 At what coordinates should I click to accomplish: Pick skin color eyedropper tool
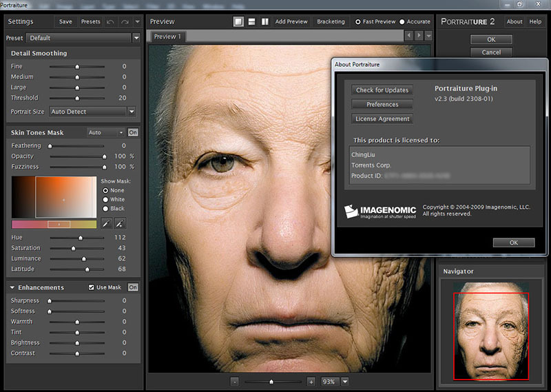[x=107, y=223]
